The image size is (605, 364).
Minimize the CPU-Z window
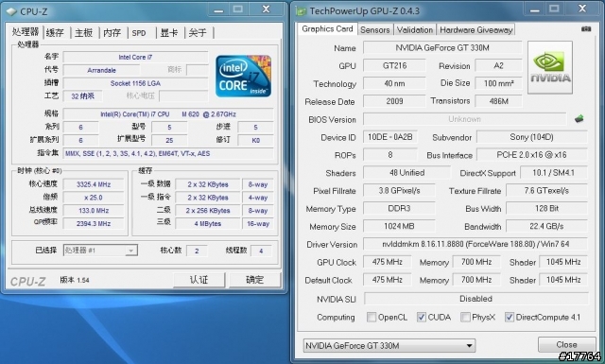218,9
